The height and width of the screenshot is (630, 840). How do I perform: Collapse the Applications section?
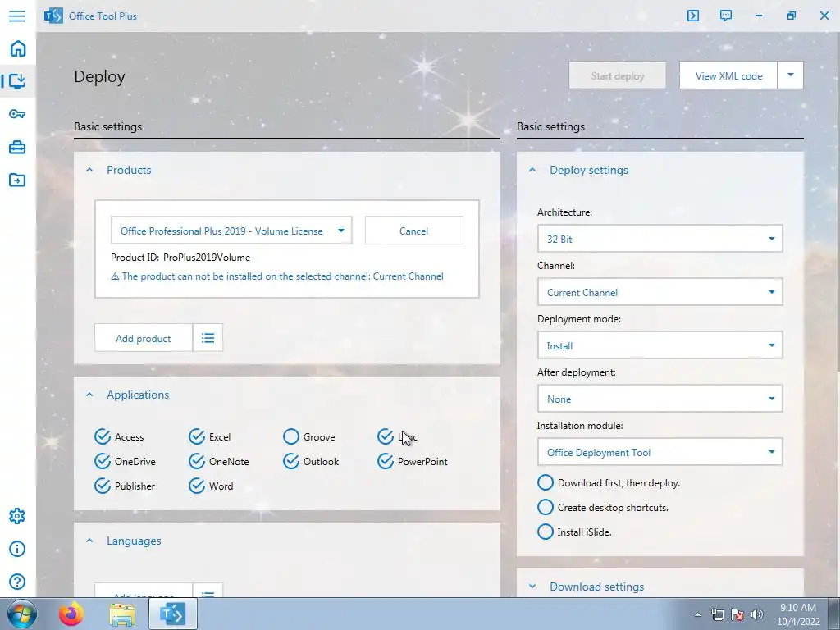[x=89, y=395]
